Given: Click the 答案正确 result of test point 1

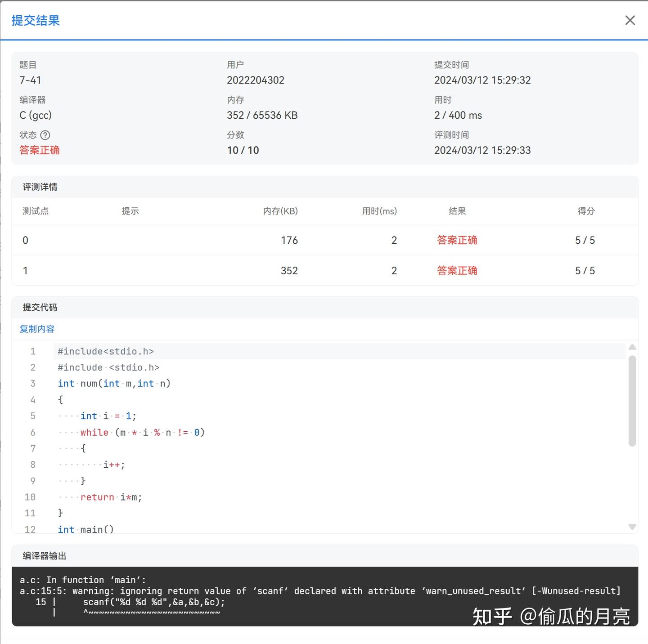Looking at the screenshot, I should click(457, 270).
